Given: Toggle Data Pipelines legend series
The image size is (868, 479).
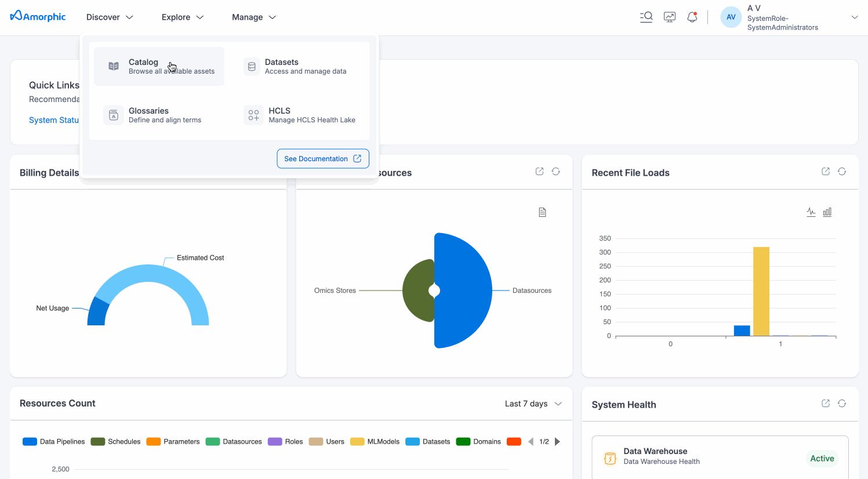Looking at the screenshot, I should click(x=54, y=442).
